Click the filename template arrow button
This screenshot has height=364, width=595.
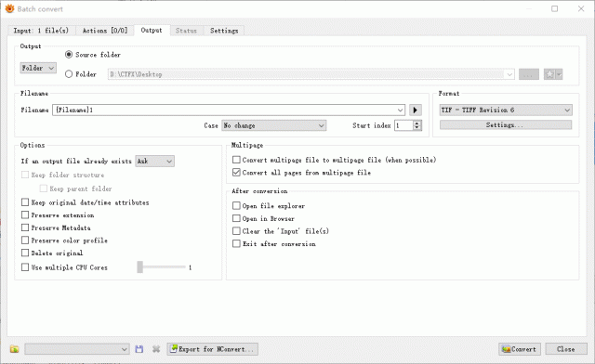(x=416, y=110)
